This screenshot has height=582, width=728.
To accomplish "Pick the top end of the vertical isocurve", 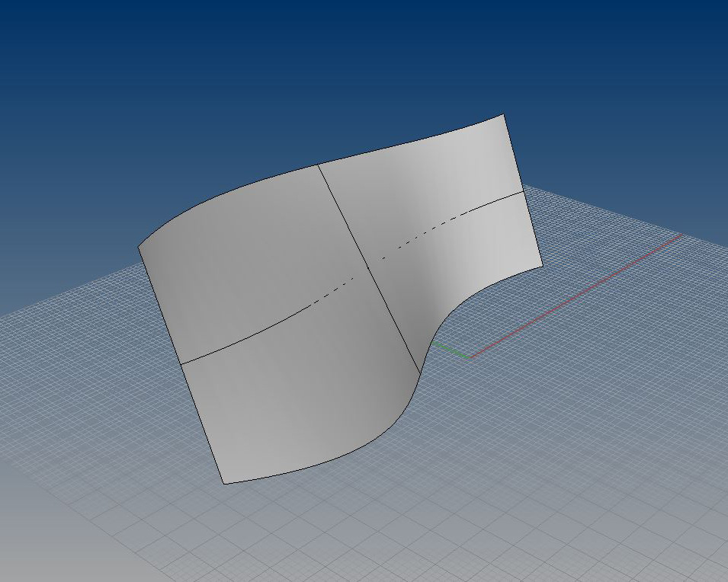I will click(317, 165).
